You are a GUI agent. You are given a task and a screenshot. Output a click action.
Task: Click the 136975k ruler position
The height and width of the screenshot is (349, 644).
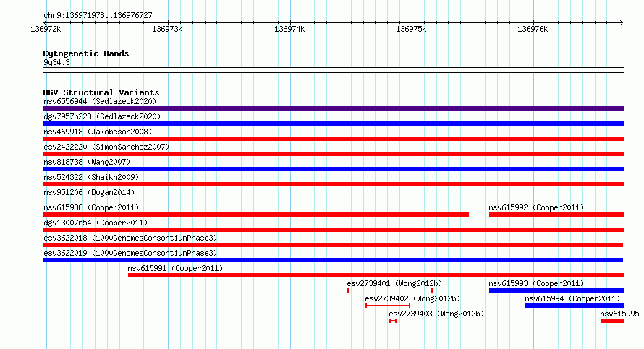click(x=411, y=29)
